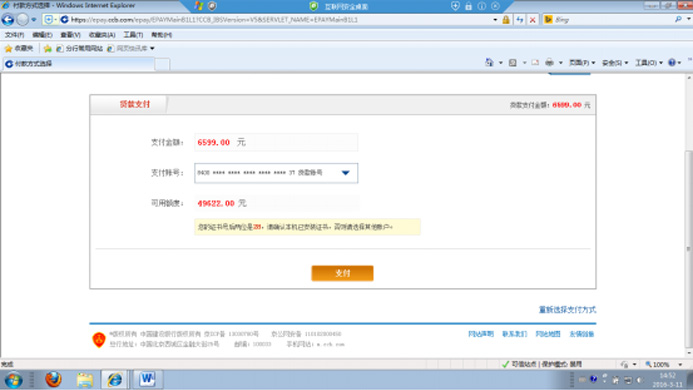
Task: Select the 贷款支付 tab
Action: click(x=134, y=104)
